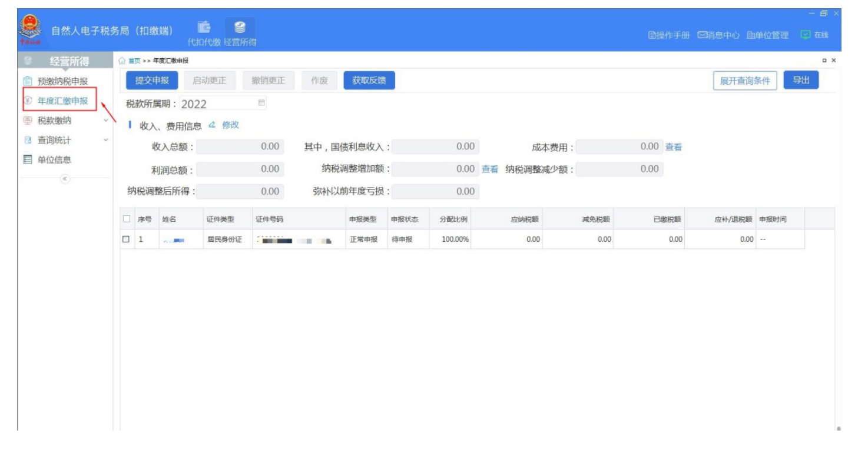The width and height of the screenshot is (868, 460).
Task: Maximize the inner panel via the square icon
Action: point(824,61)
